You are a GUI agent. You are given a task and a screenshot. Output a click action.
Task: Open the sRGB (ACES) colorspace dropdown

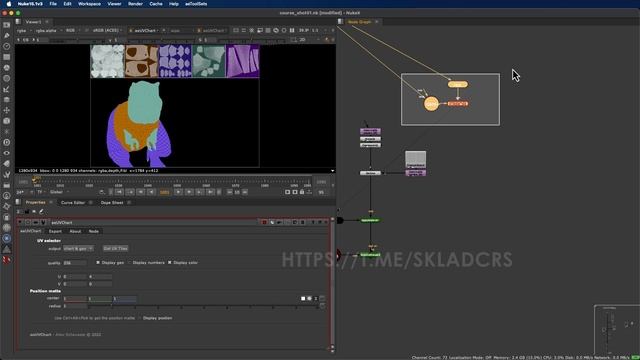tap(108, 30)
